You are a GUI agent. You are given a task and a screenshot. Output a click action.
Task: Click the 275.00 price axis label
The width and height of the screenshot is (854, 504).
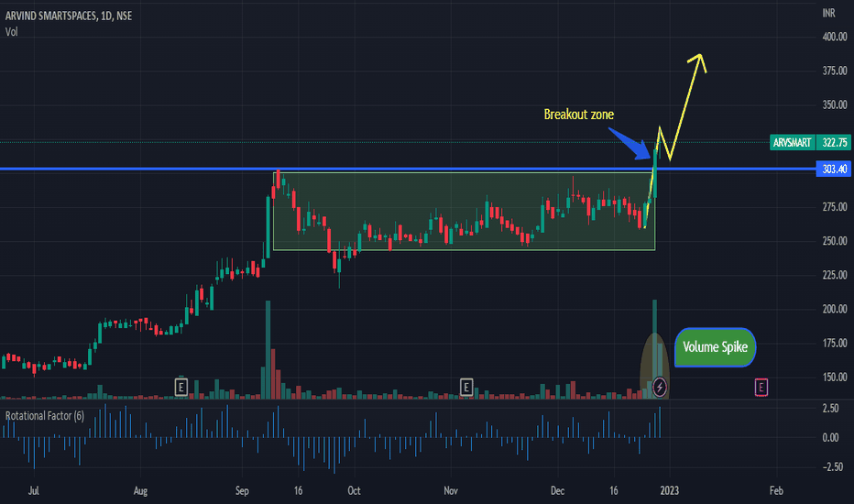835,207
